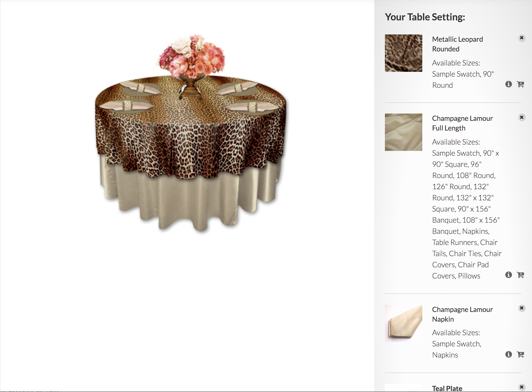Open the Teal Plate title link
The height and width of the screenshot is (392, 532).
coord(447,388)
